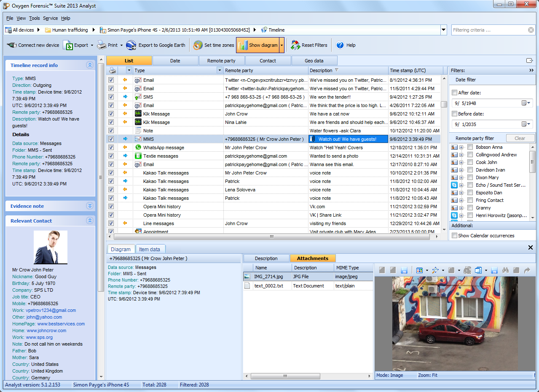
Task: Collapse the Relevant Contact panel
Action: (x=89, y=221)
